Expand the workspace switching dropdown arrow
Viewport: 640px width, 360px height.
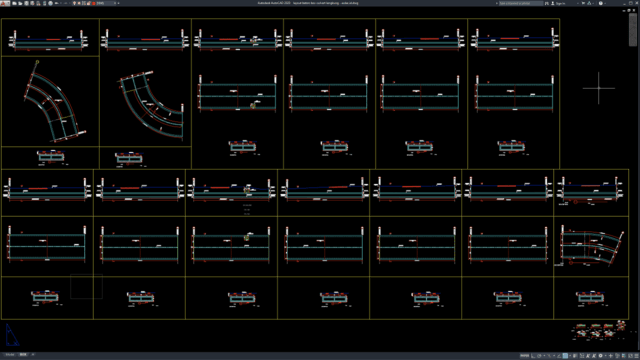pos(606,356)
